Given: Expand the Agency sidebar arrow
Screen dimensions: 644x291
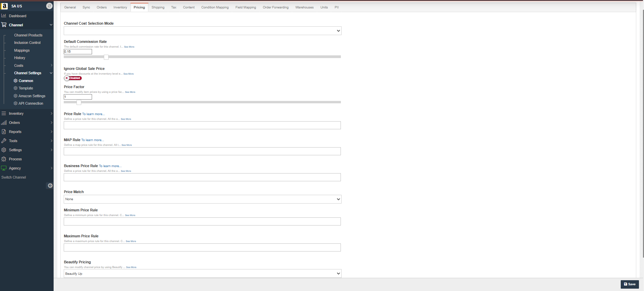Looking at the screenshot, I should coord(51,168).
